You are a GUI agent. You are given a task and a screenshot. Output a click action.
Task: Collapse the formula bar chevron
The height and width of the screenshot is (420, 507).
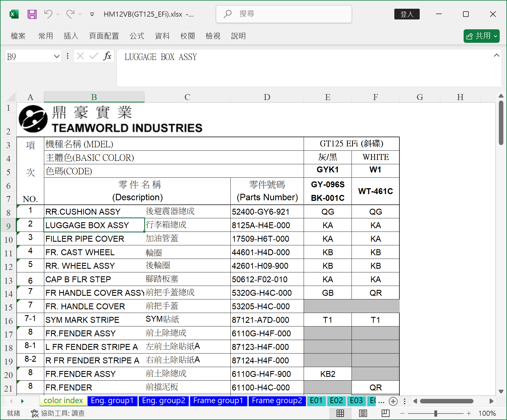(497, 55)
